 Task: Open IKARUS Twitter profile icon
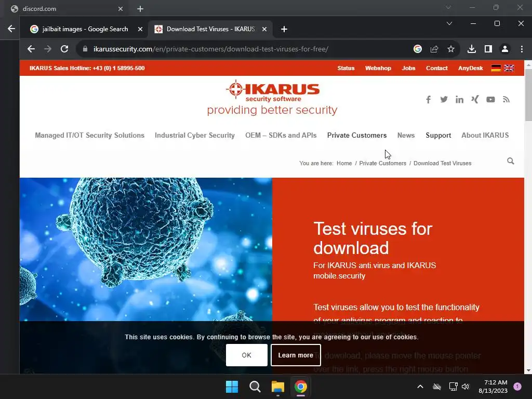[x=444, y=99]
